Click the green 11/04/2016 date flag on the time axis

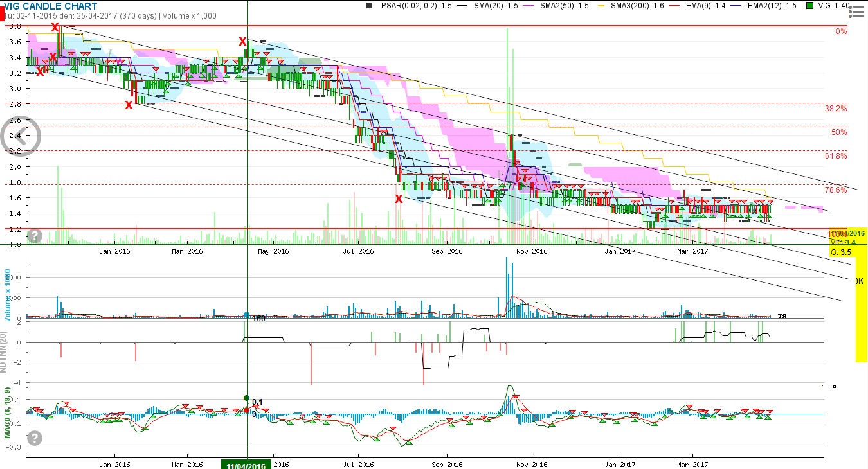(246, 465)
